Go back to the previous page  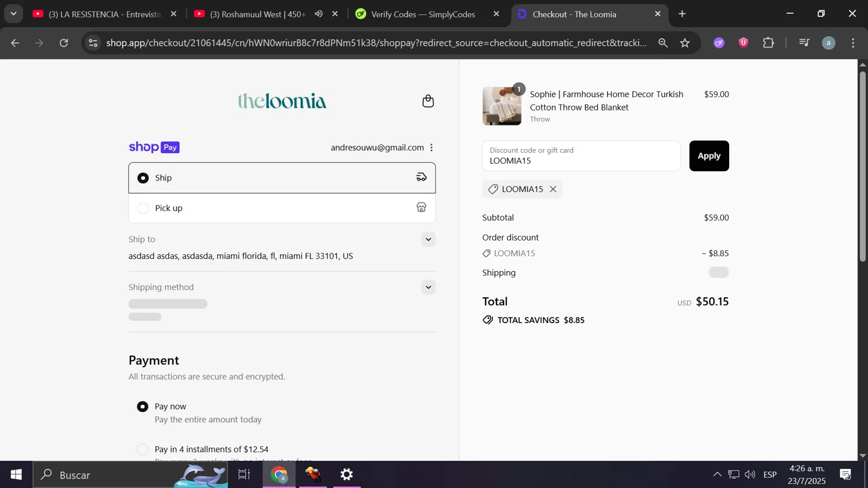tap(15, 43)
